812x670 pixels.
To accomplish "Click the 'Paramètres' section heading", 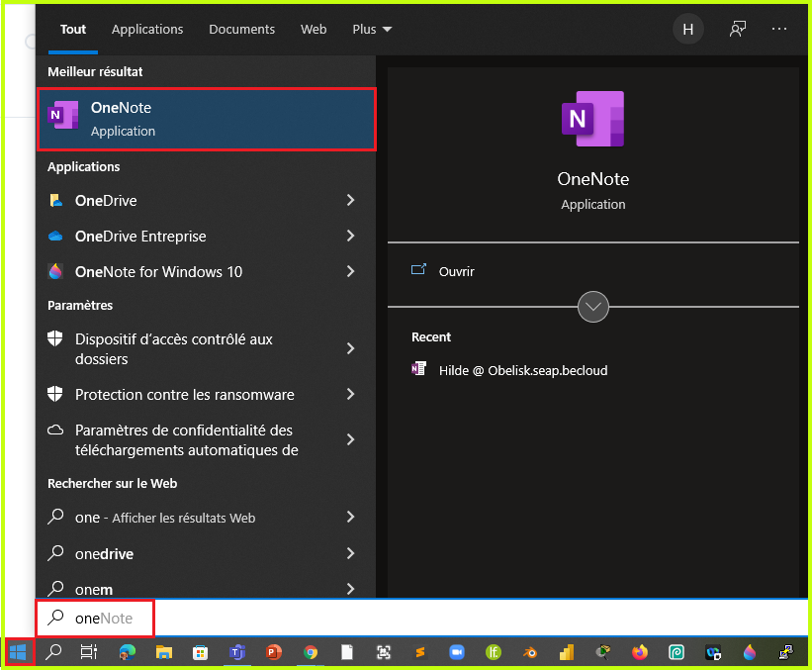I will 80,305.
